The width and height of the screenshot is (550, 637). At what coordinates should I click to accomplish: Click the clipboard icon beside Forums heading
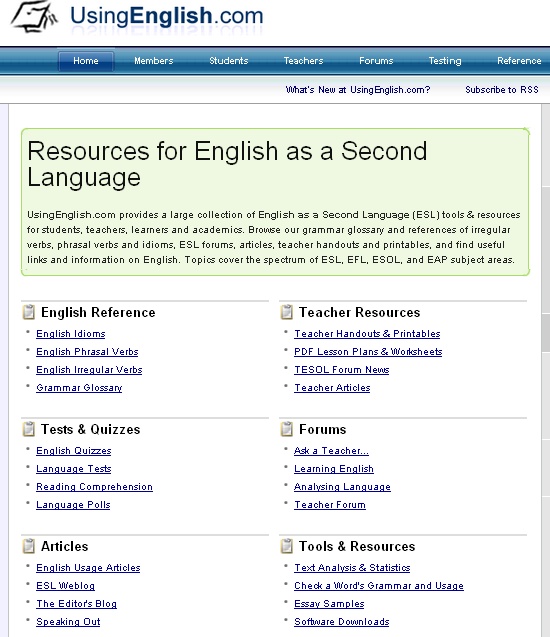click(x=287, y=429)
